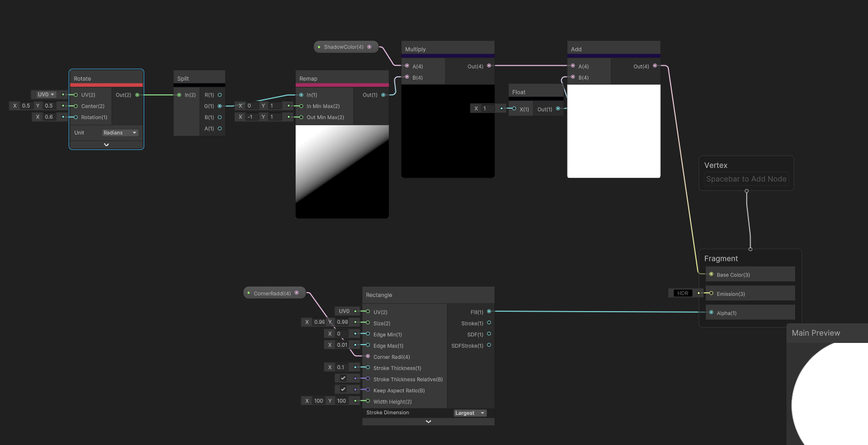This screenshot has width=868, height=445.
Task: Click the Multiply node Out(4) output port
Action: tap(489, 66)
